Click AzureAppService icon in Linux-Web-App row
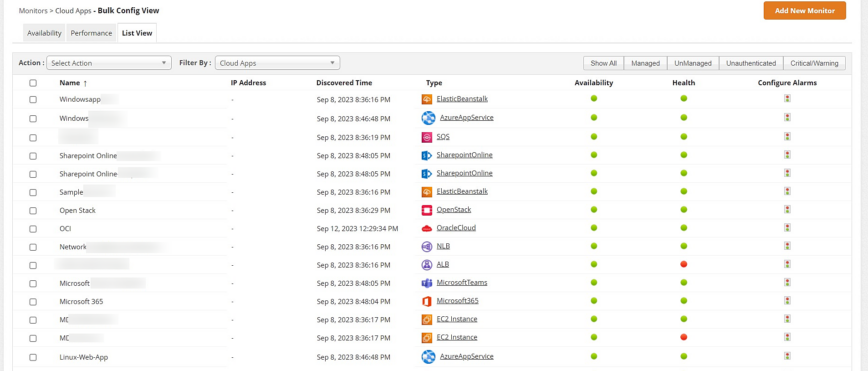This screenshot has width=868, height=371. (x=428, y=357)
